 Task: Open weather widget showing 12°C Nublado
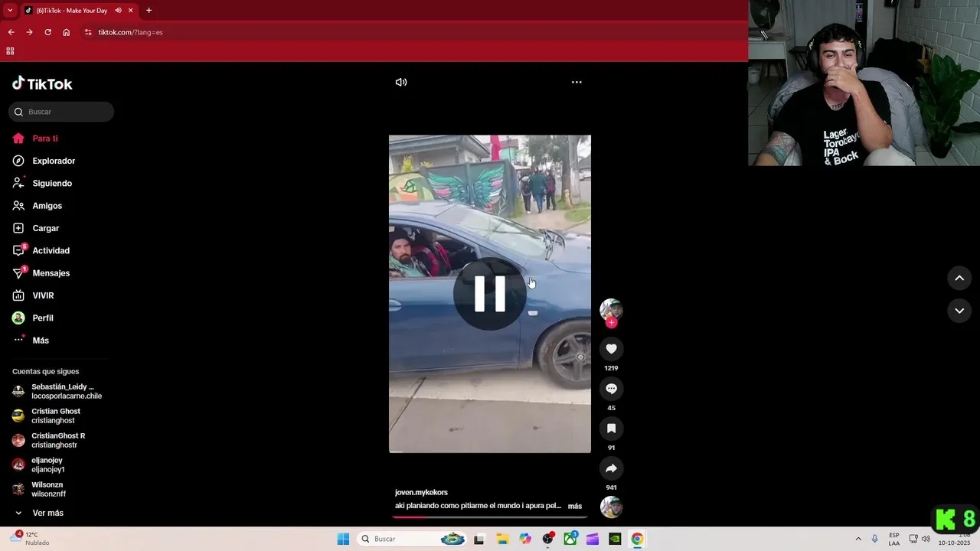coord(31,539)
